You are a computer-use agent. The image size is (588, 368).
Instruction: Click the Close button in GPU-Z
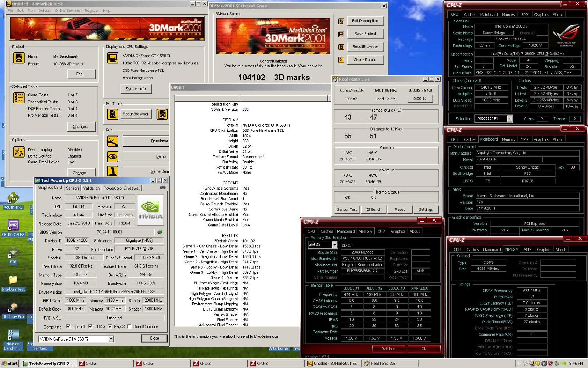154,338
